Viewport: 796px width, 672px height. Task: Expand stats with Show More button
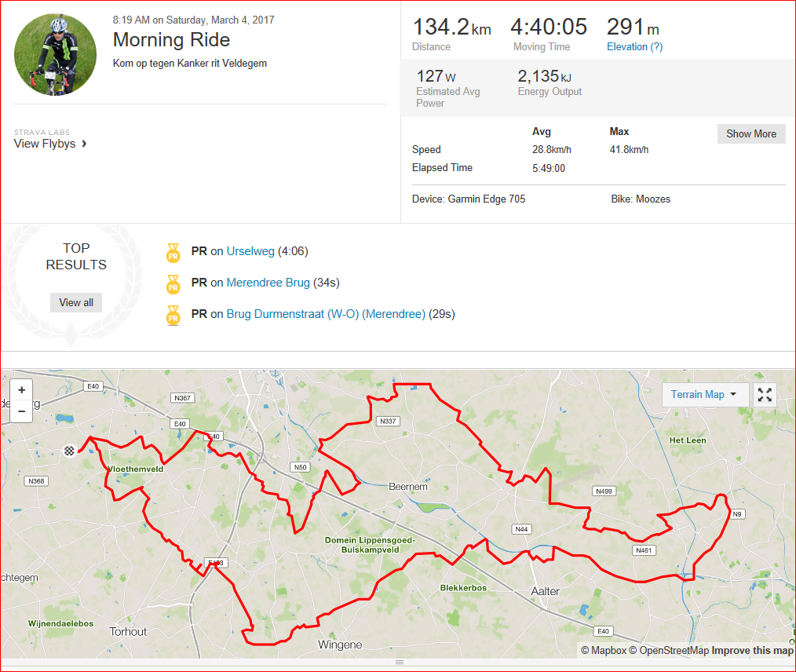pyautogui.click(x=750, y=134)
